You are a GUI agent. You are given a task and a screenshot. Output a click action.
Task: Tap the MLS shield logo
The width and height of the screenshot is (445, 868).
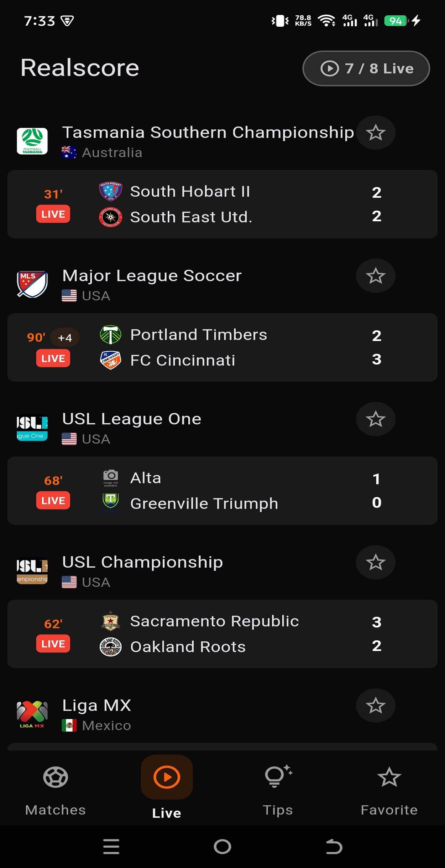32,284
